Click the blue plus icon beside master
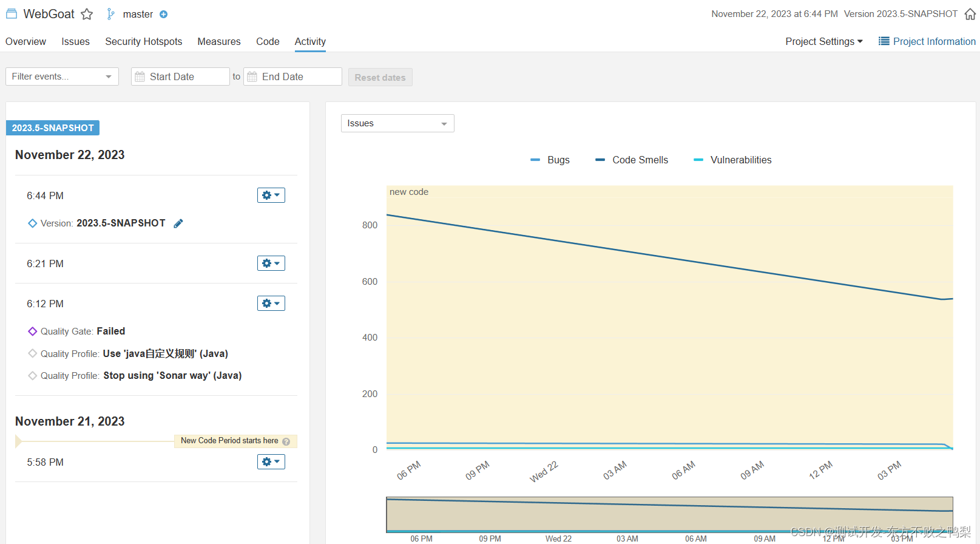This screenshot has width=980, height=544. coord(163,15)
